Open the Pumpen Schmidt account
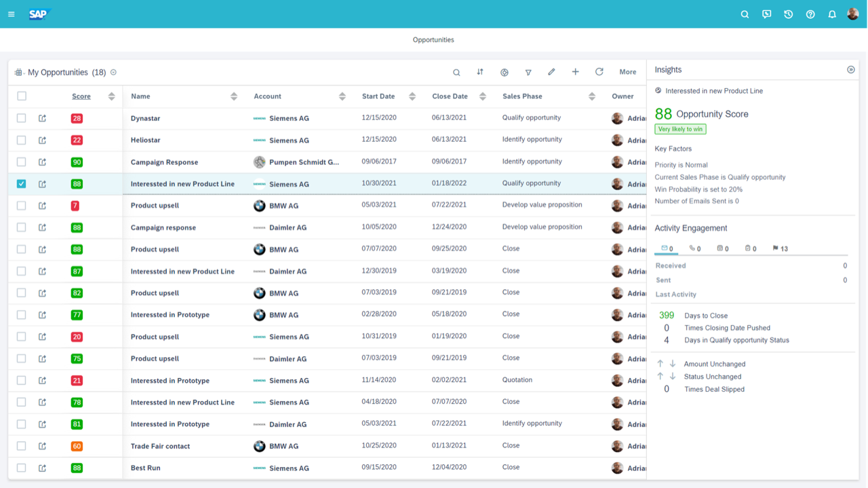The height and width of the screenshot is (488, 868). pyautogui.click(x=304, y=162)
